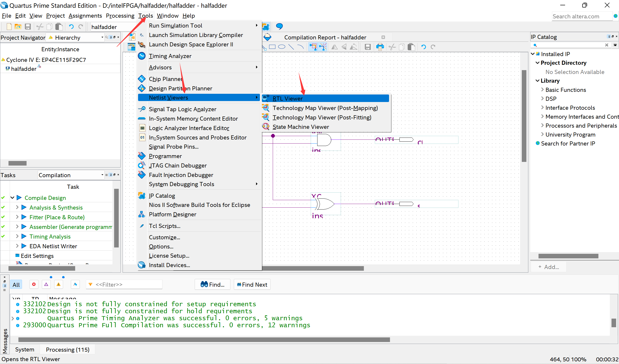Toggle the yellow warning messages filter
The width and height of the screenshot is (619, 364).
(x=59, y=284)
